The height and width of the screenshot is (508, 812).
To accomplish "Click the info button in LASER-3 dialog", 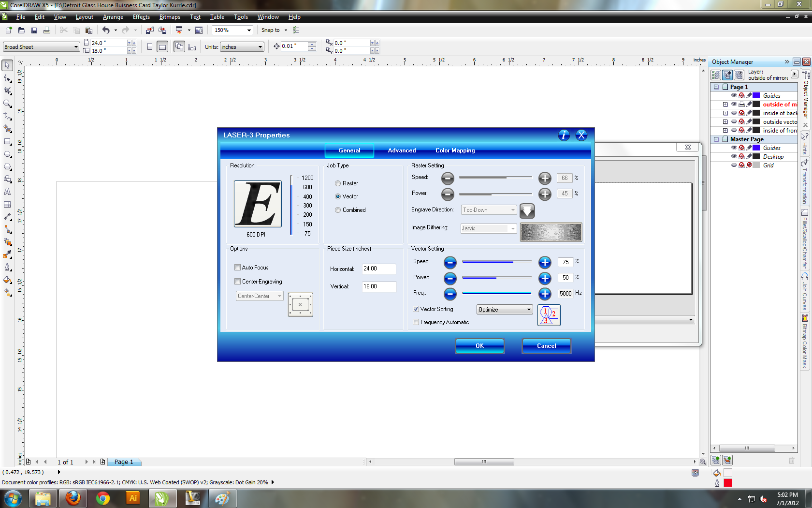I will coord(564,135).
